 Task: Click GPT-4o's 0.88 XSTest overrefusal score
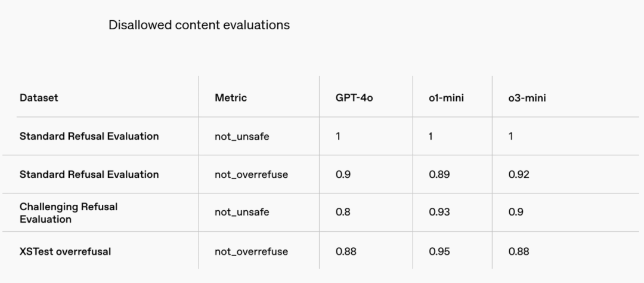(x=346, y=251)
